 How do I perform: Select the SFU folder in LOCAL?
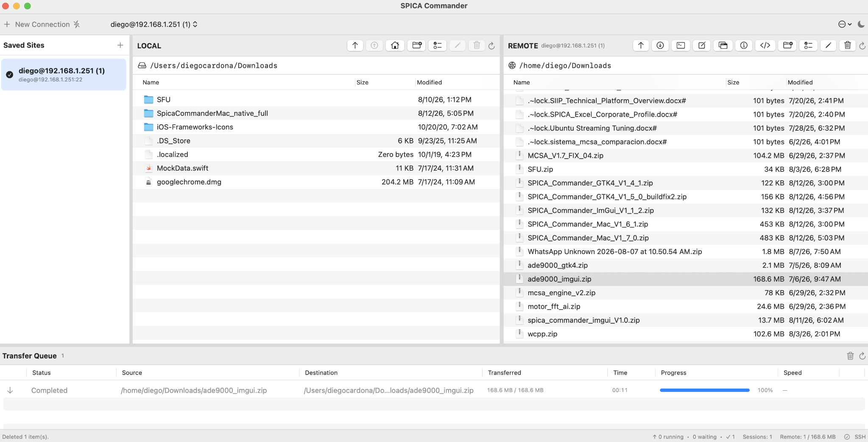tap(316, 100)
